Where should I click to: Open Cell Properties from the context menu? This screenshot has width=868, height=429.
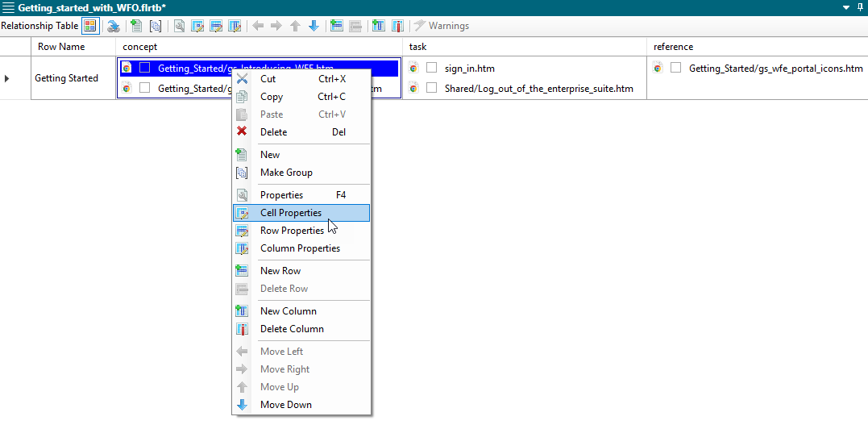point(301,213)
